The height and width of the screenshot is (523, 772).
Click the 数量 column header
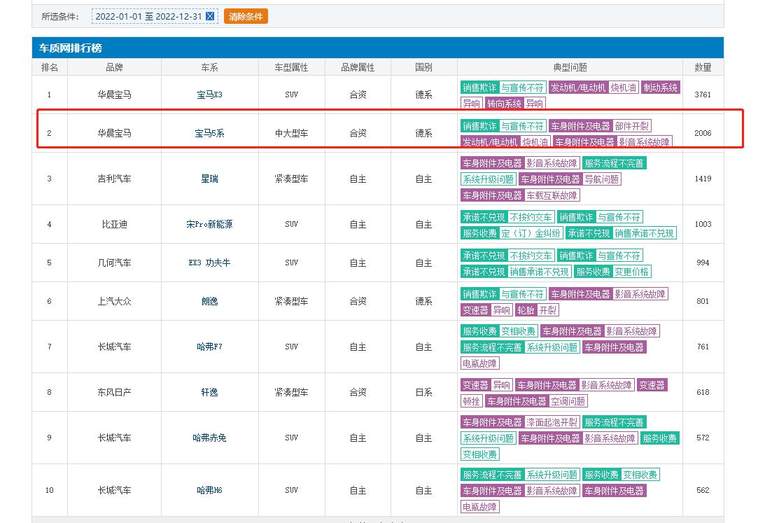tap(703, 67)
